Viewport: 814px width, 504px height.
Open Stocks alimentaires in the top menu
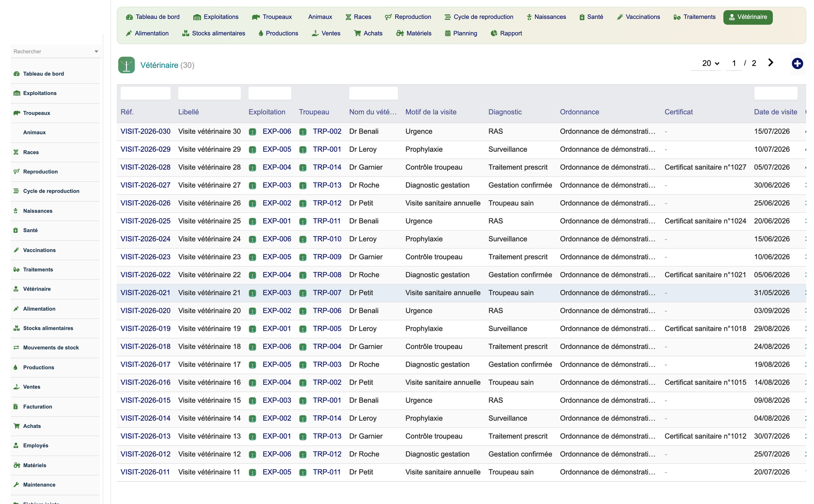[x=214, y=33]
